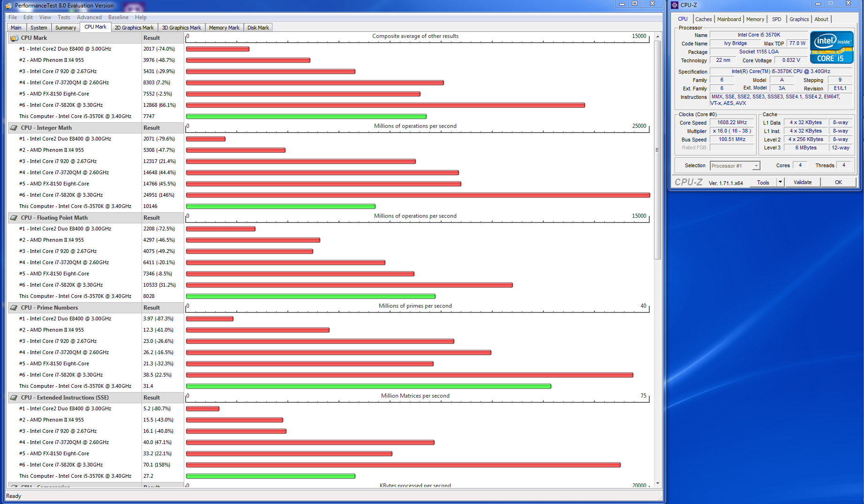The image size is (864, 504).
Task: Click This Computer green bar under CPU Mark
Action: pos(306,116)
